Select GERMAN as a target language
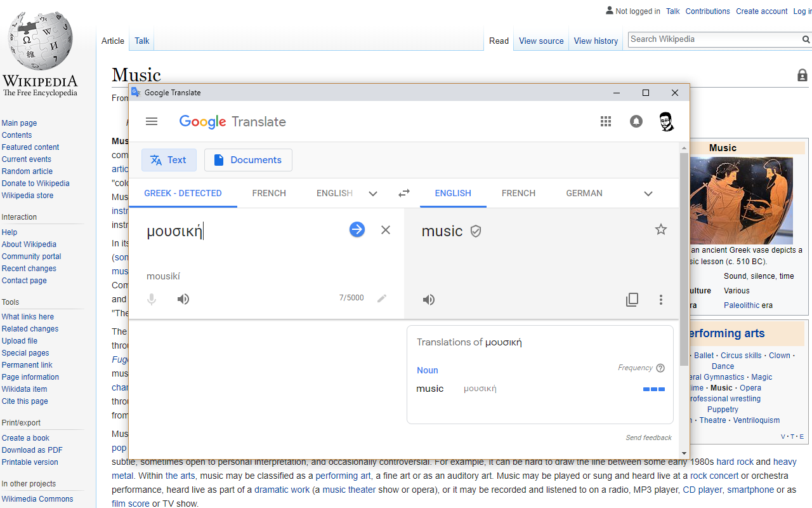Image resolution: width=812 pixels, height=508 pixels. click(584, 193)
